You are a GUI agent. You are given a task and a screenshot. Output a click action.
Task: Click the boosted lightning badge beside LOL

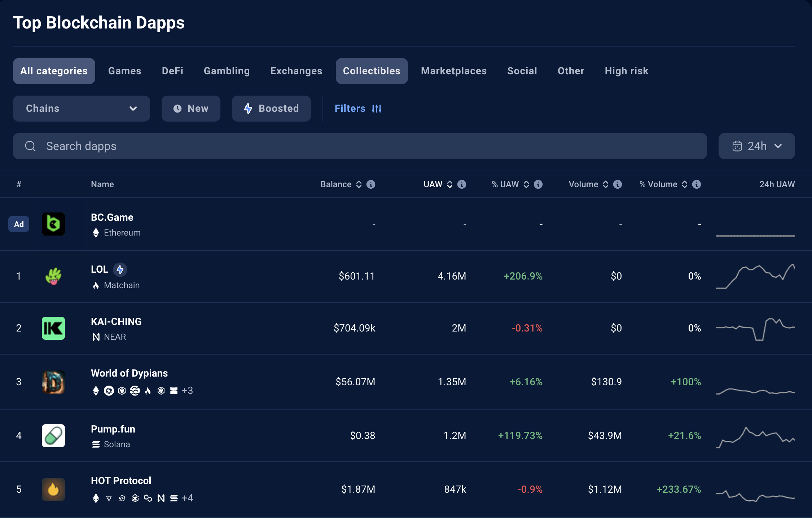[x=120, y=269]
